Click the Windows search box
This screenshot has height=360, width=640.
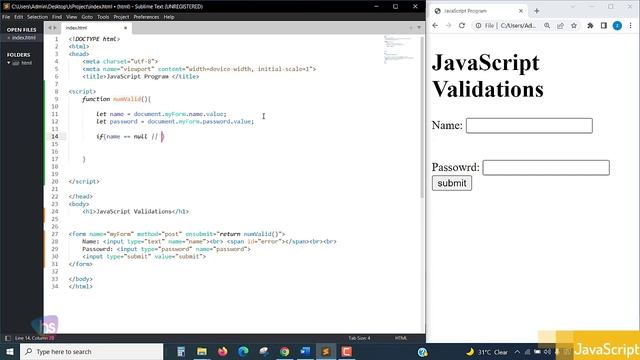(x=92, y=351)
